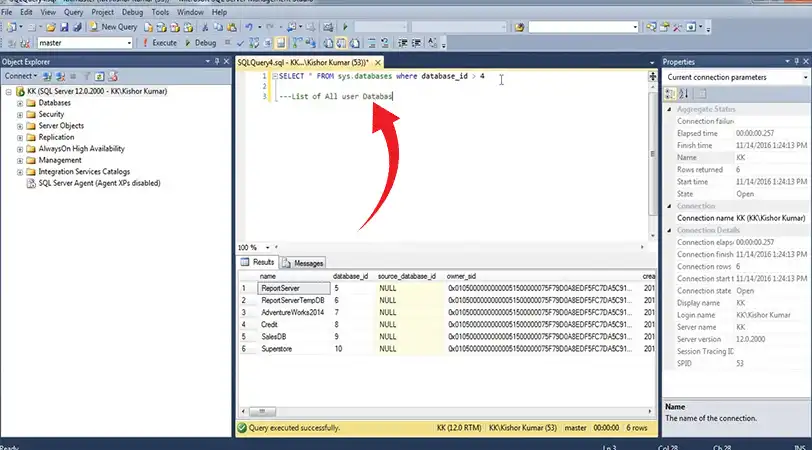Click the Refresh icon in Object Explorer
Image resolution: width=812 pixels, height=450 pixels.
(99, 77)
